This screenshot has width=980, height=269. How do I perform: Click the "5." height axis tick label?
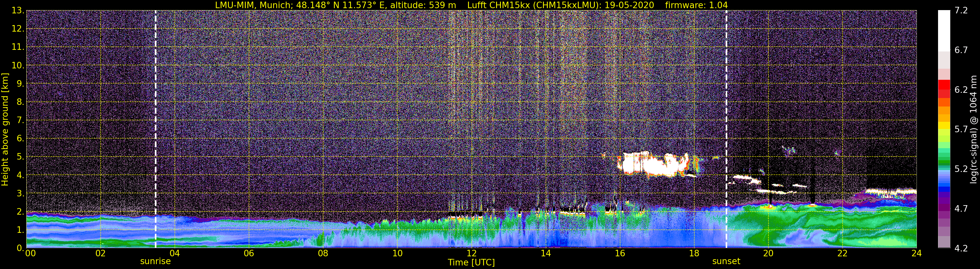click(20, 157)
